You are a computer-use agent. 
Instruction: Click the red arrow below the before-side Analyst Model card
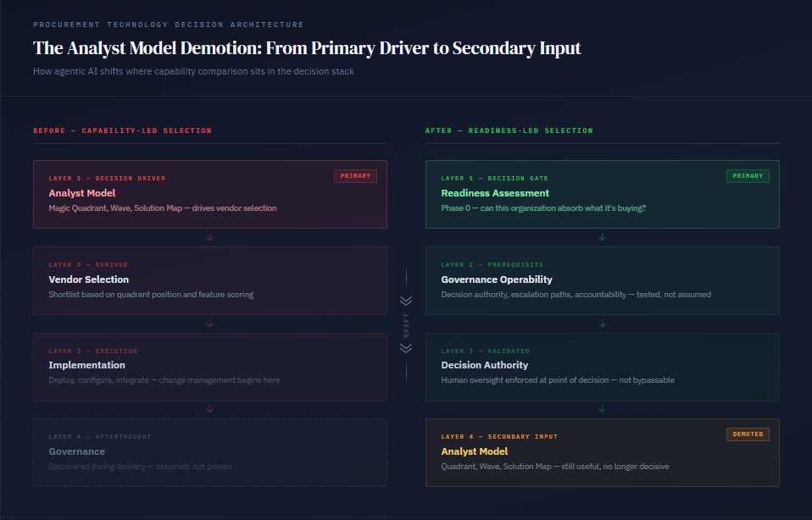coord(210,237)
